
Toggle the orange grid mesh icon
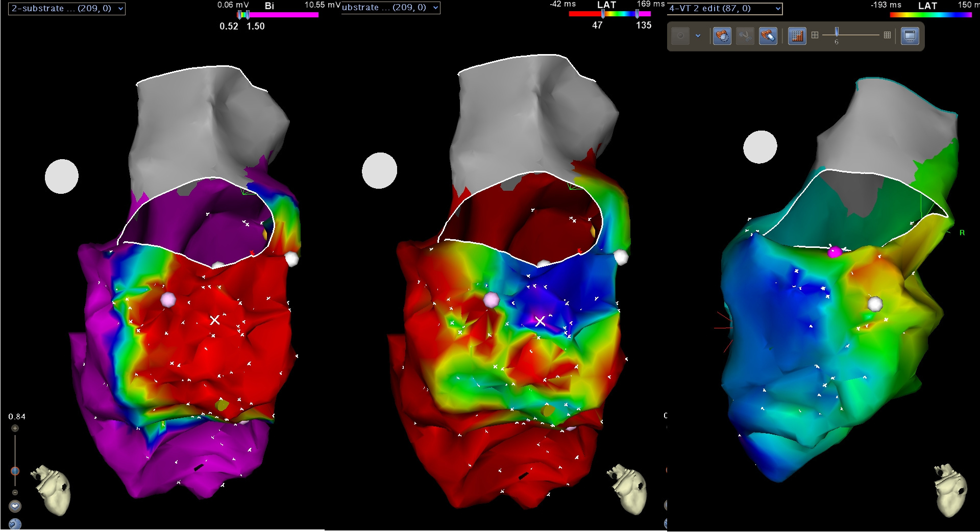(x=797, y=36)
